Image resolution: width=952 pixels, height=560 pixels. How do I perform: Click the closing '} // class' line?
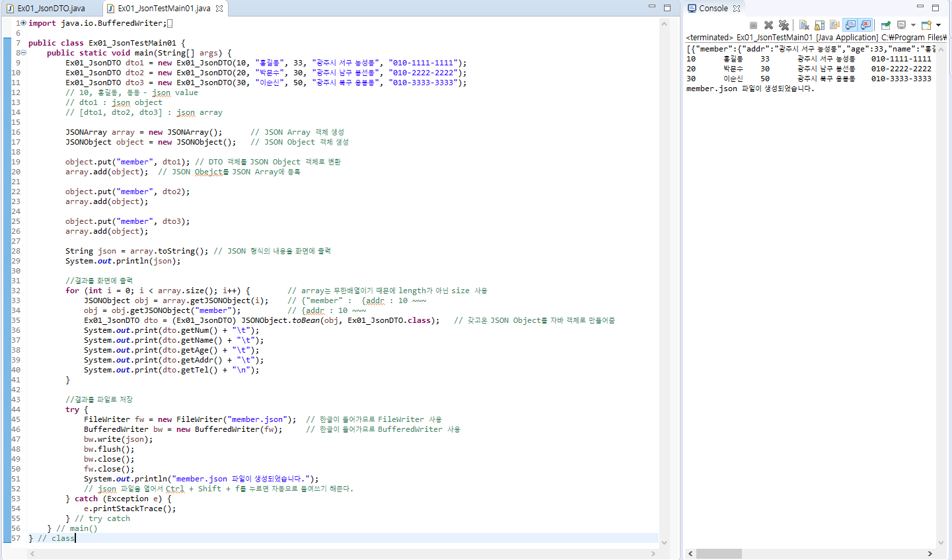[52, 538]
